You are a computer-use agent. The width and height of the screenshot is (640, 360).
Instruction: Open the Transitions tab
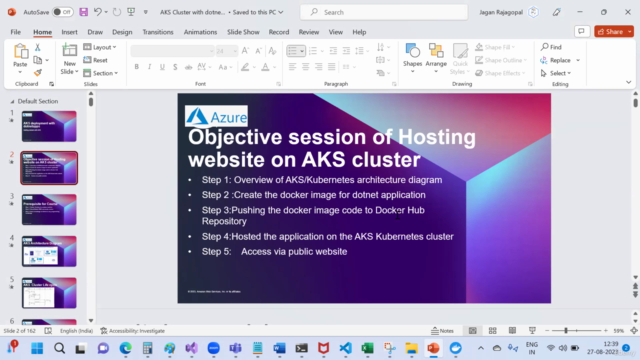point(158,32)
